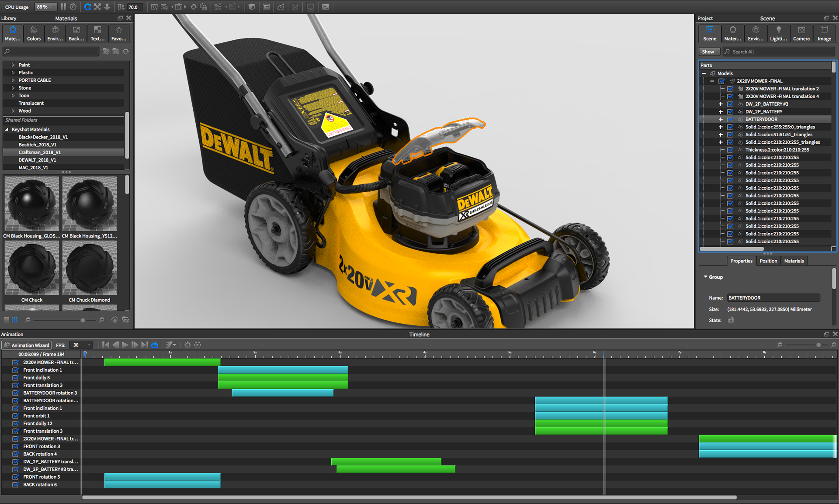Screen dimensions: 839x504
Task: Toggle visibility of Thickness.2:color:210:210:255
Action: click(x=730, y=150)
